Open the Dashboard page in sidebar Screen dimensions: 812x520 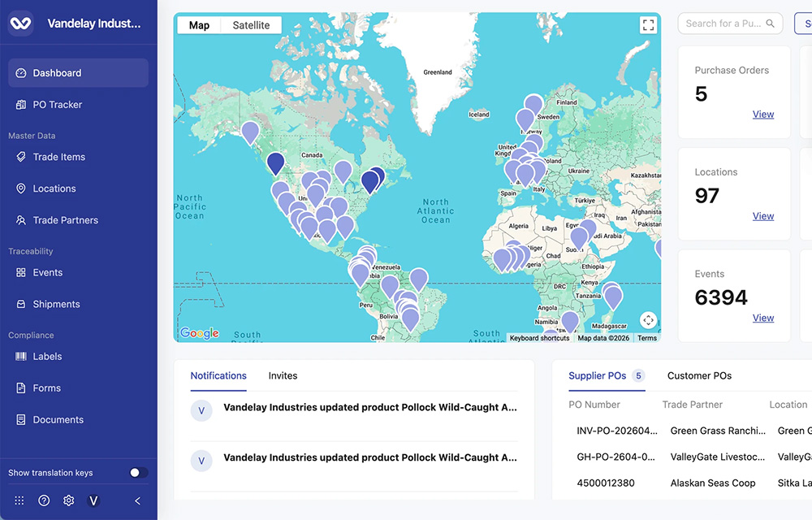78,73
